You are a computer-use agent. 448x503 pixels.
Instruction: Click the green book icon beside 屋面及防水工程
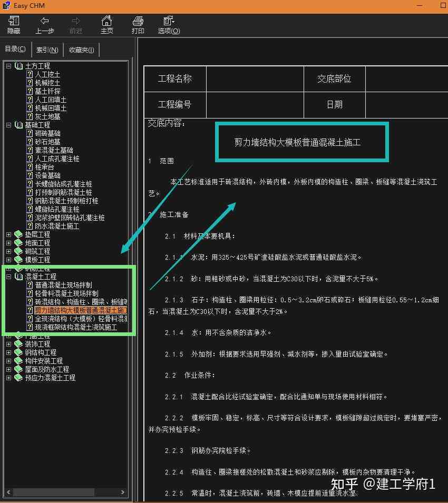click(x=18, y=369)
